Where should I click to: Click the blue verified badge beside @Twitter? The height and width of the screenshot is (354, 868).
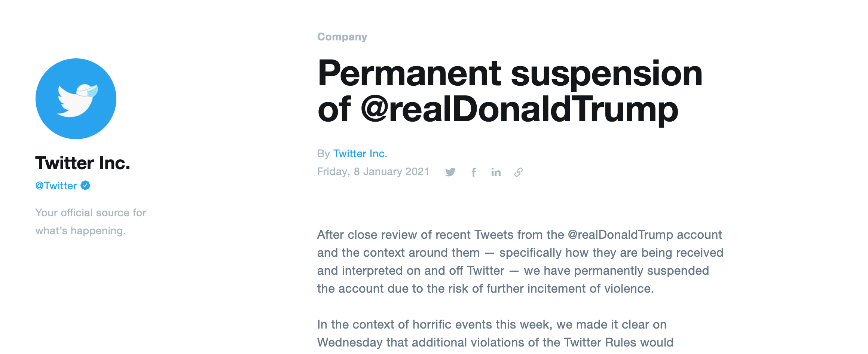(85, 185)
